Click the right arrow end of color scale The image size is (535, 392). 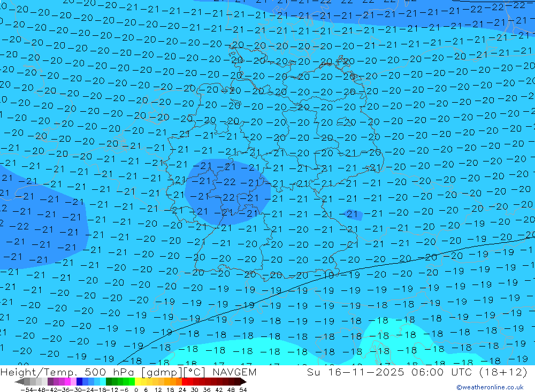[x=243, y=381]
